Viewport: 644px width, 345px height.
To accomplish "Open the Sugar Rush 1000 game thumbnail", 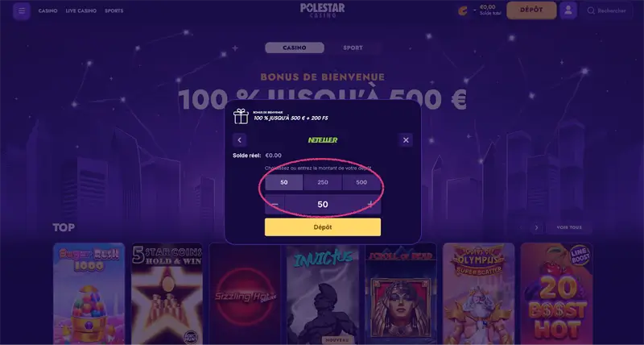I will 89,293.
